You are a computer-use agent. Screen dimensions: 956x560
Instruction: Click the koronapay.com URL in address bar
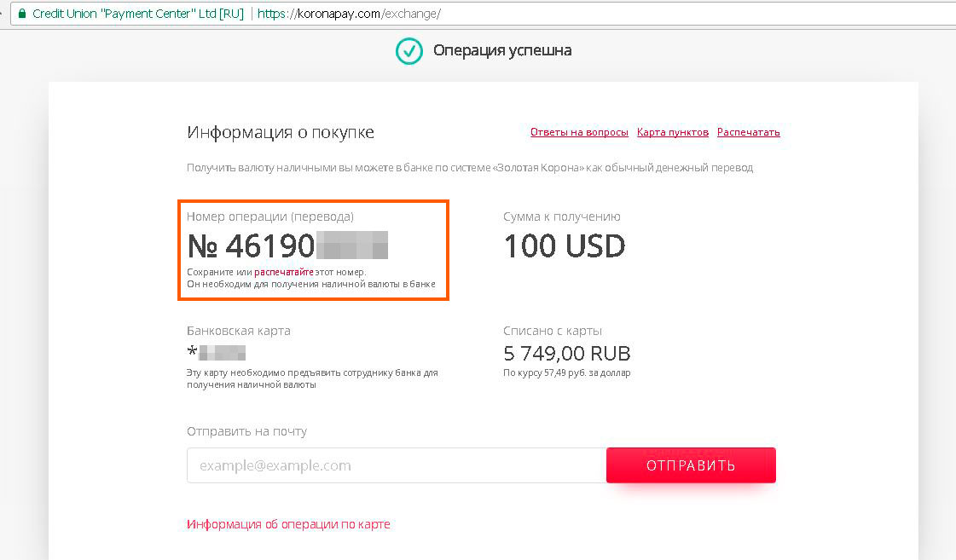pyautogui.click(x=349, y=14)
